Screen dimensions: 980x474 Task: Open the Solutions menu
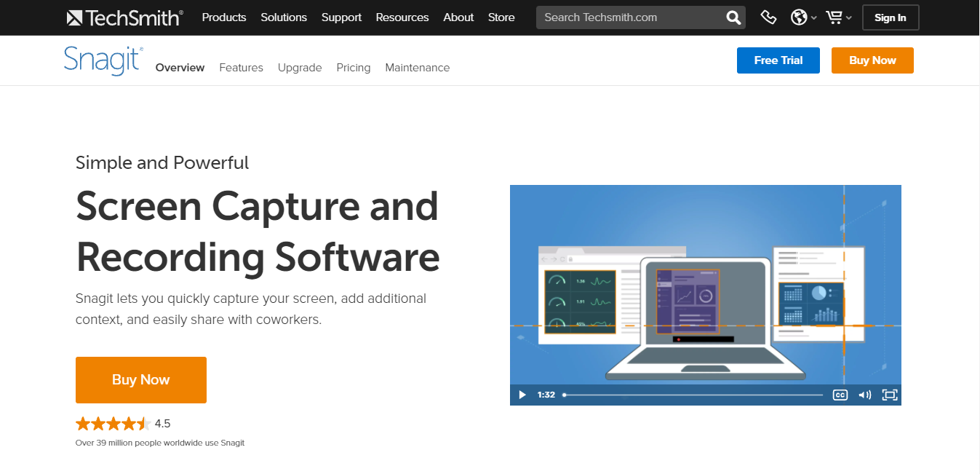tap(284, 17)
